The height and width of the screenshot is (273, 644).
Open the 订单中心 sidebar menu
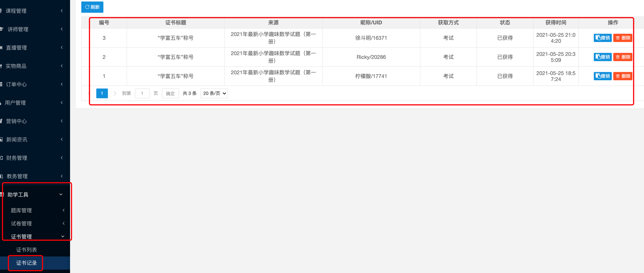(x=35, y=84)
